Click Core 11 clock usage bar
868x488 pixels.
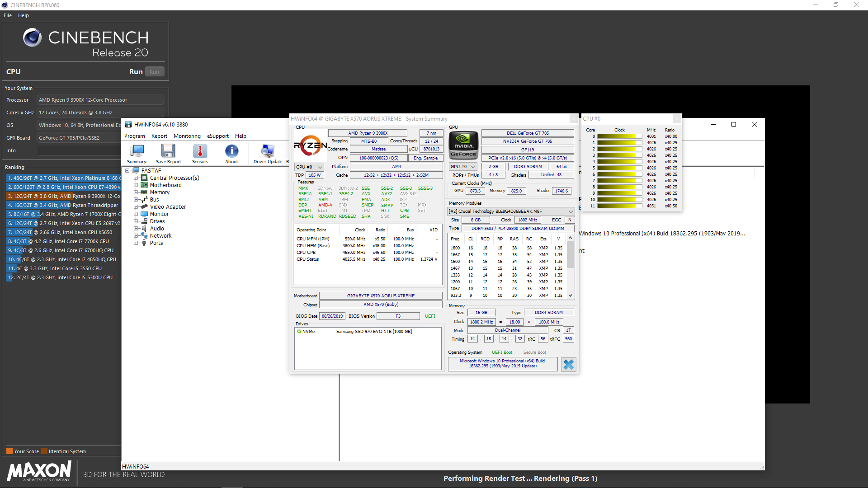pyautogui.click(x=619, y=206)
